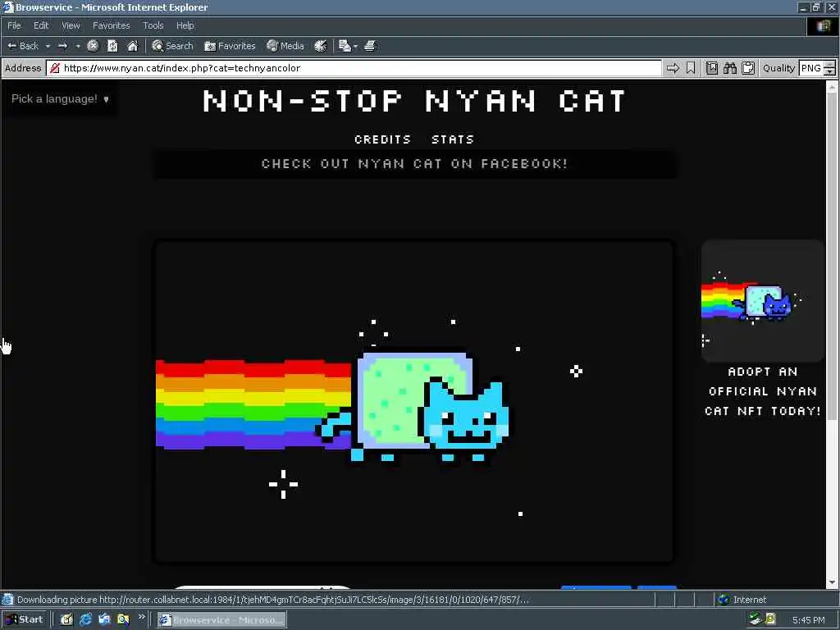Viewport: 840px width, 630px height.
Task: Stop page loading with the Stop icon
Action: click(x=94, y=46)
